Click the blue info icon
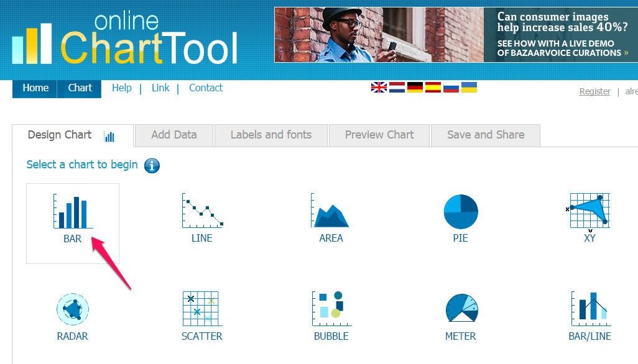The image size is (638, 364). coord(152,165)
